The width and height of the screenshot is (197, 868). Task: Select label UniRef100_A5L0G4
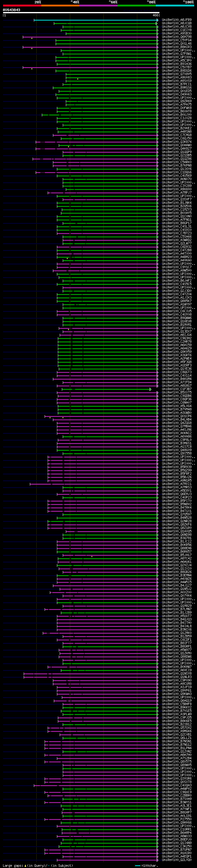point(177,406)
